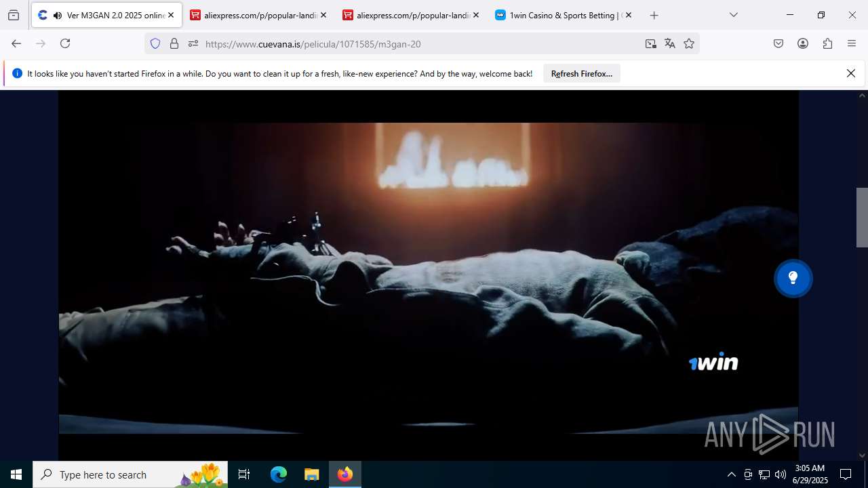Click the Meet Now tray icon
Image resolution: width=868 pixels, height=488 pixels.
click(x=748, y=474)
